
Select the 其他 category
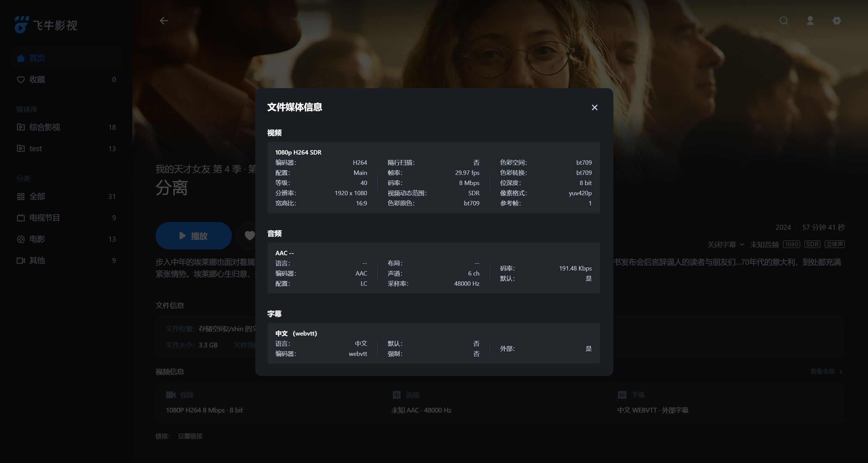(x=66, y=260)
